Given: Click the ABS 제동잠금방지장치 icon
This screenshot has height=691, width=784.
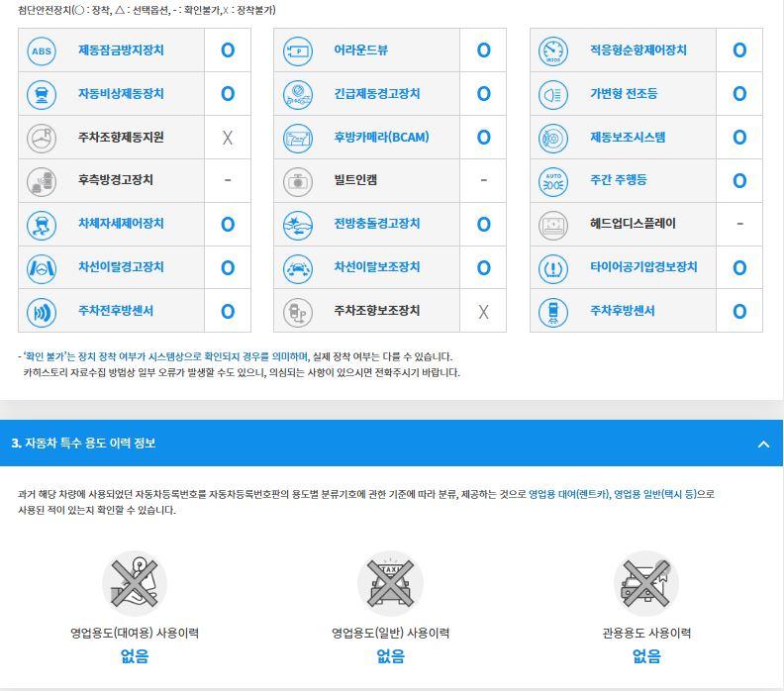Looking at the screenshot, I should (42, 50).
